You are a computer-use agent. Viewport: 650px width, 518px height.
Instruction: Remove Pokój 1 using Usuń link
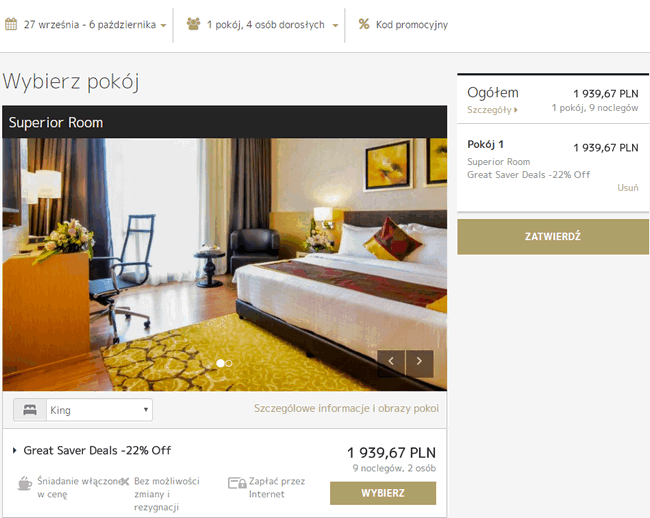(628, 188)
